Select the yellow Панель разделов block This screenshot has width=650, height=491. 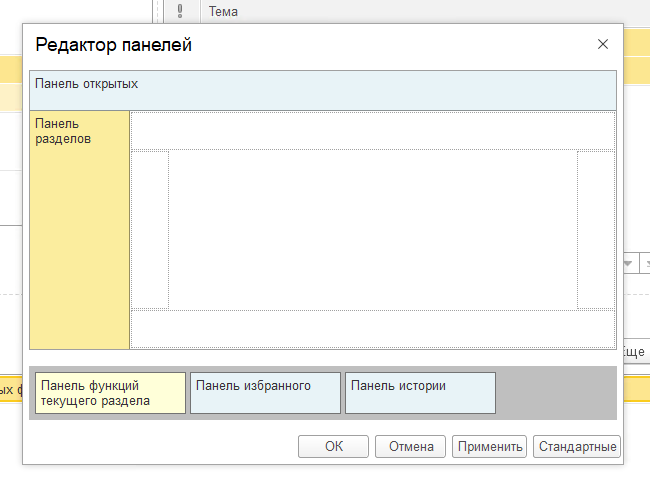(x=80, y=230)
